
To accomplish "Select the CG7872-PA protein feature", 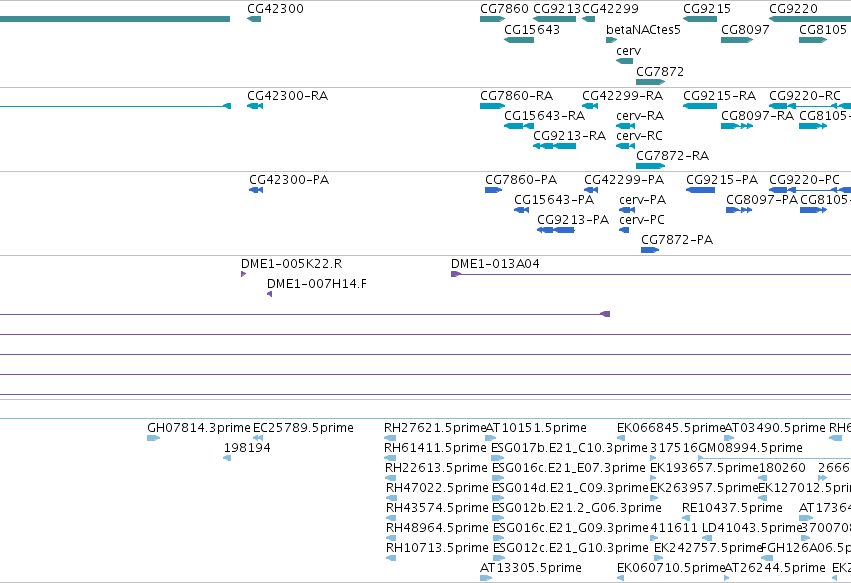I will click(x=650, y=250).
